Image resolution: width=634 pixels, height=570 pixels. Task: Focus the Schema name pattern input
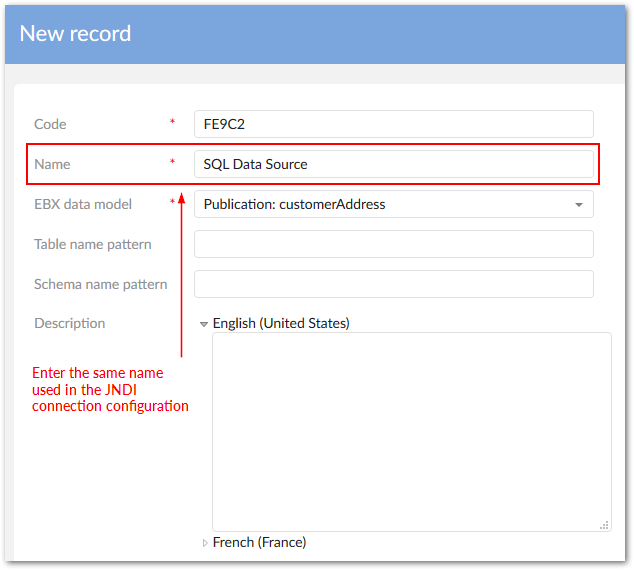tap(393, 284)
